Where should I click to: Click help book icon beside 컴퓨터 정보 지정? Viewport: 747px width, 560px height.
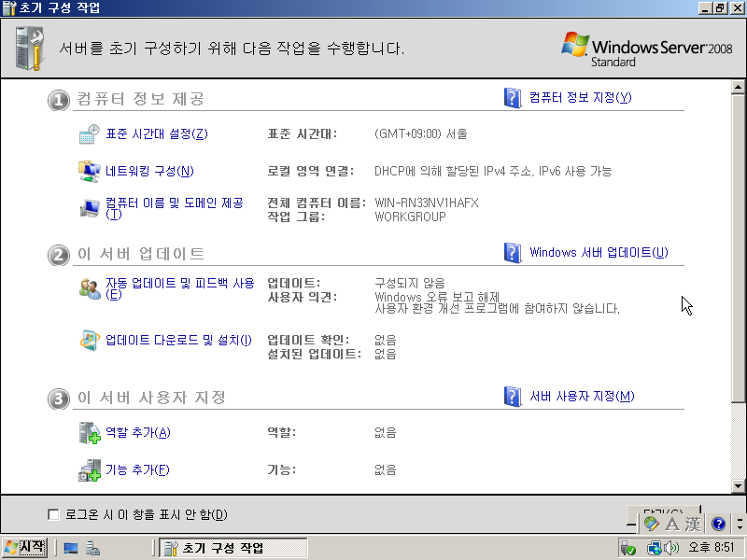pos(513,98)
